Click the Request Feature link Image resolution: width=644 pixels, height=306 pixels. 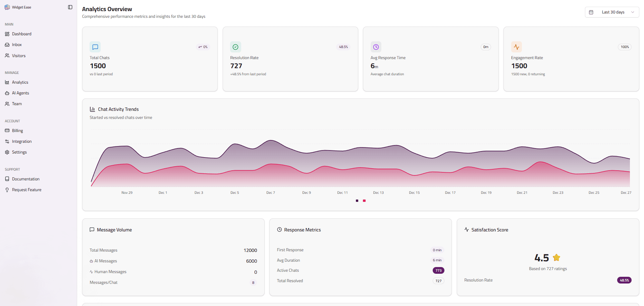26,190
